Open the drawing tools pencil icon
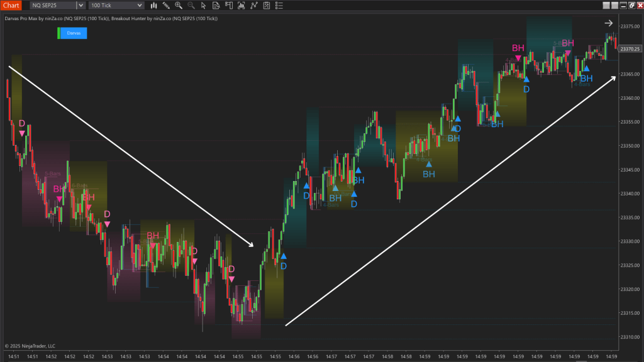Screen dimensions: 644x362 (166, 6)
